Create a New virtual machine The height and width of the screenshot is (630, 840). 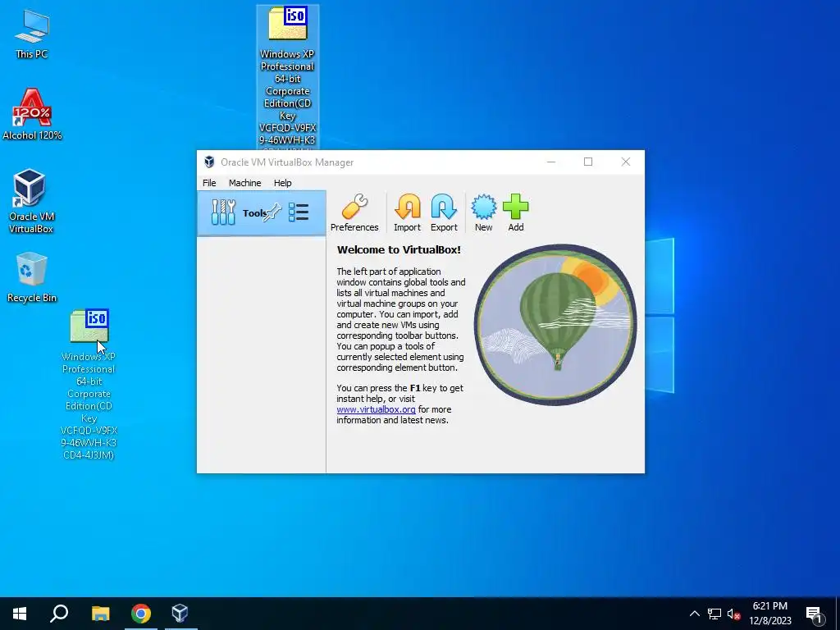tap(483, 212)
